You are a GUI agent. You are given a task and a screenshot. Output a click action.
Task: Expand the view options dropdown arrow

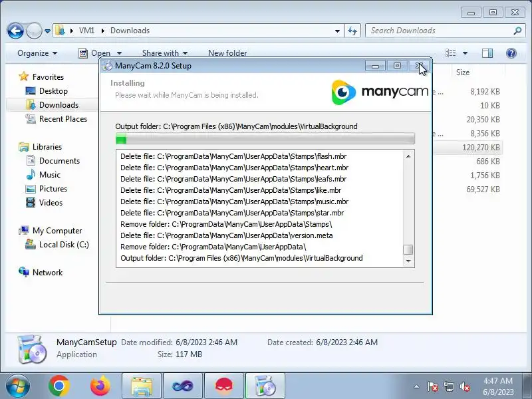(x=465, y=53)
